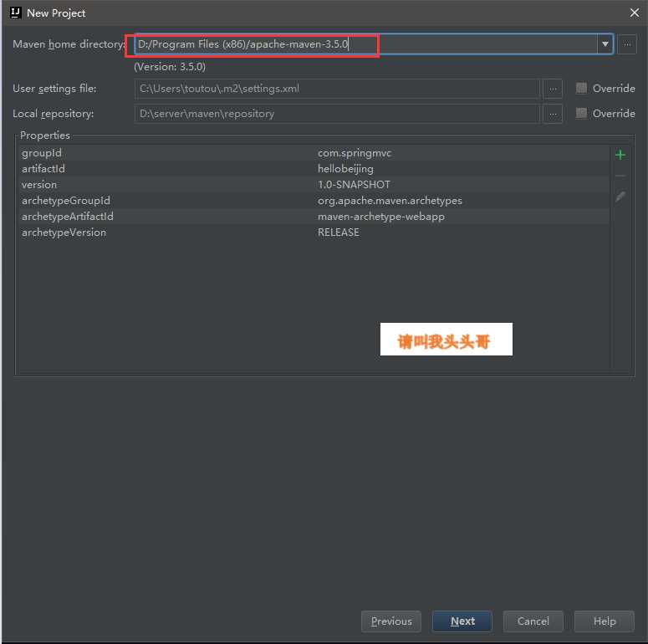648x644 pixels.
Task: Browse for Local repository folder
Action: click(x=553, y=114)
